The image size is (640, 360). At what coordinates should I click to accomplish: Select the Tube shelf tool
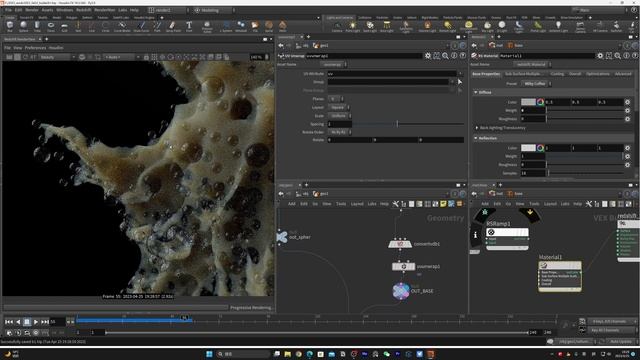click(37, 27)
